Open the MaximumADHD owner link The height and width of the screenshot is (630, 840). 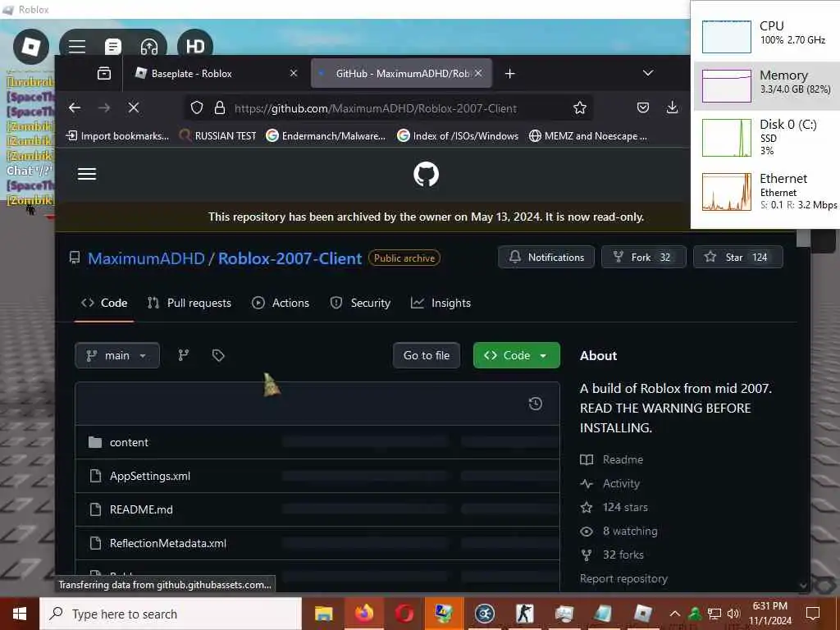(x=146, y=258)
